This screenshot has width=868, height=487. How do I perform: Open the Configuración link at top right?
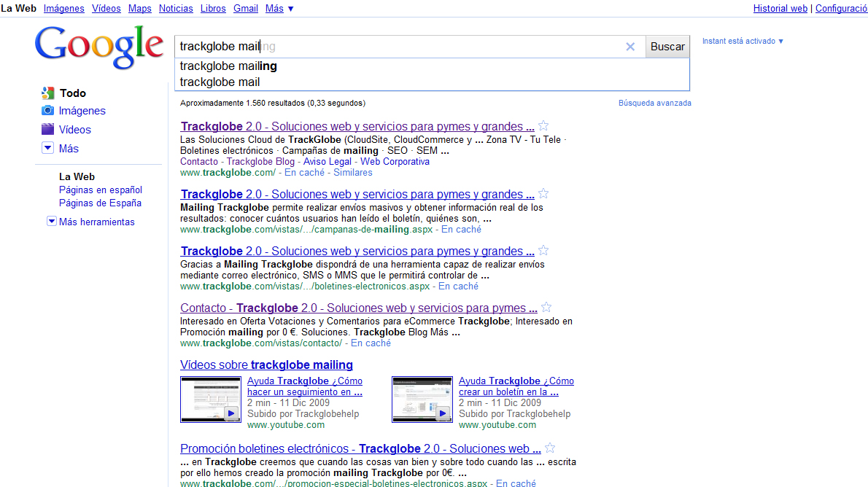point(842,8)
